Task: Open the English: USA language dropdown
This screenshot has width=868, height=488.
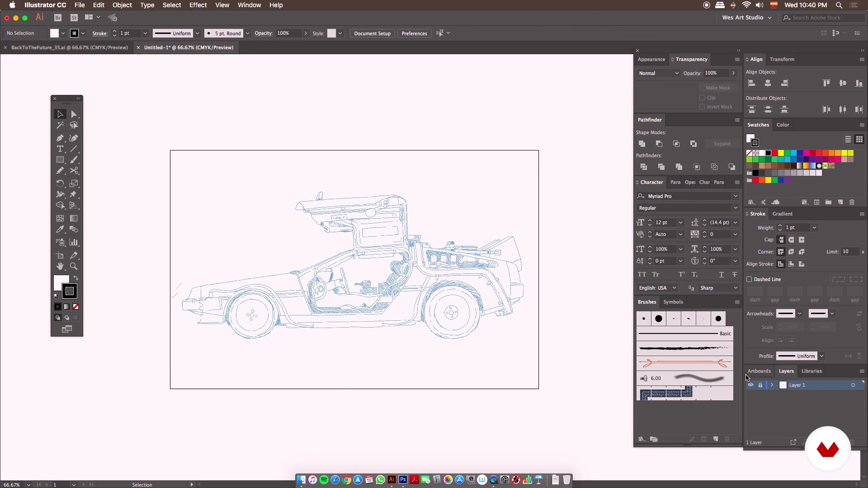Action: [657, 288]
